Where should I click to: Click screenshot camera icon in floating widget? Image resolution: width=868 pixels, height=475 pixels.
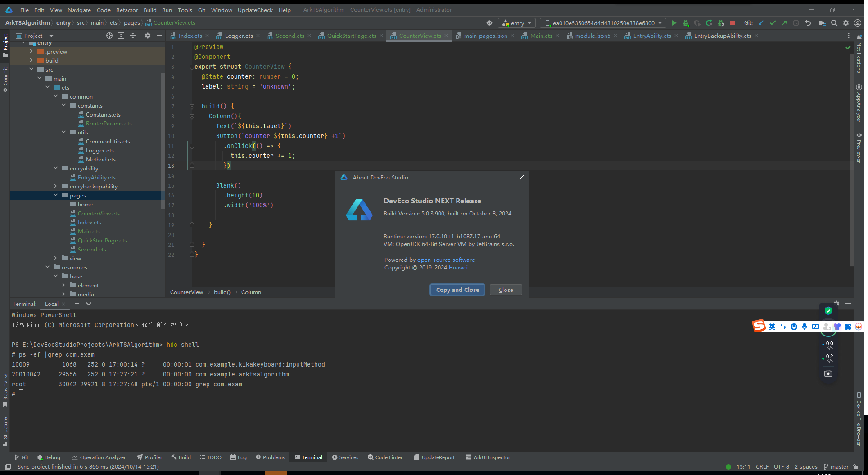tap(828, 373)
